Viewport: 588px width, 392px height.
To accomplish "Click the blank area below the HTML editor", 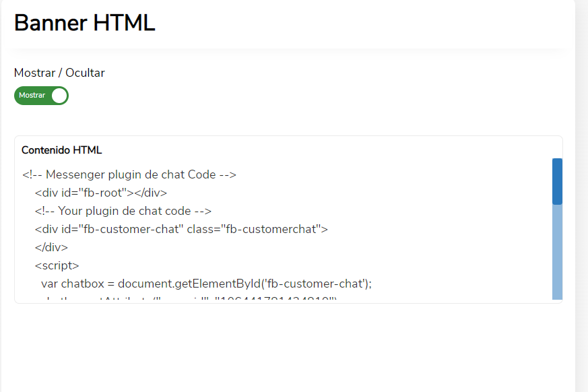I will point(288,347).
